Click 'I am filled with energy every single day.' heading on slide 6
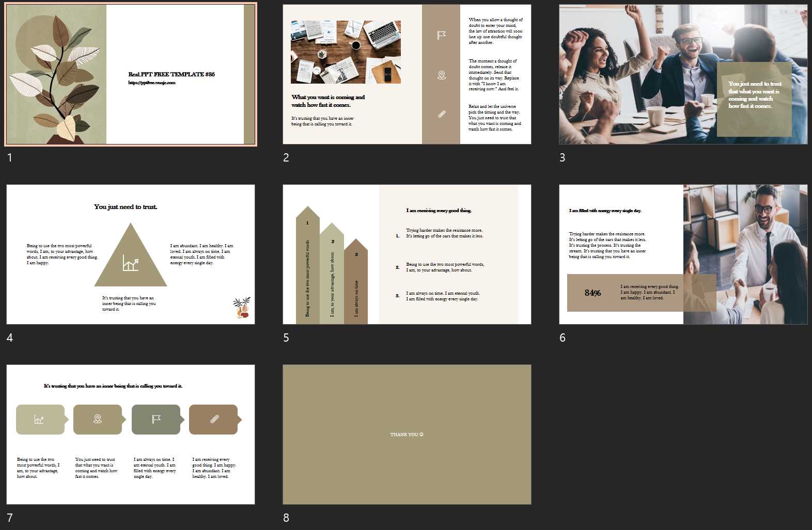The width and height of the screenshot is (812, 530). click(x=605, y=211)
